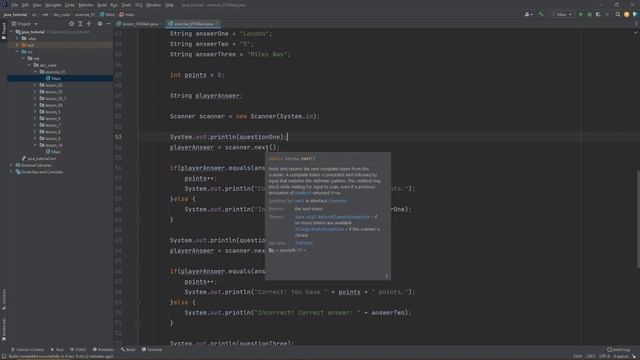Expand Scratches and Consoles node

click(x=12, y=172)
